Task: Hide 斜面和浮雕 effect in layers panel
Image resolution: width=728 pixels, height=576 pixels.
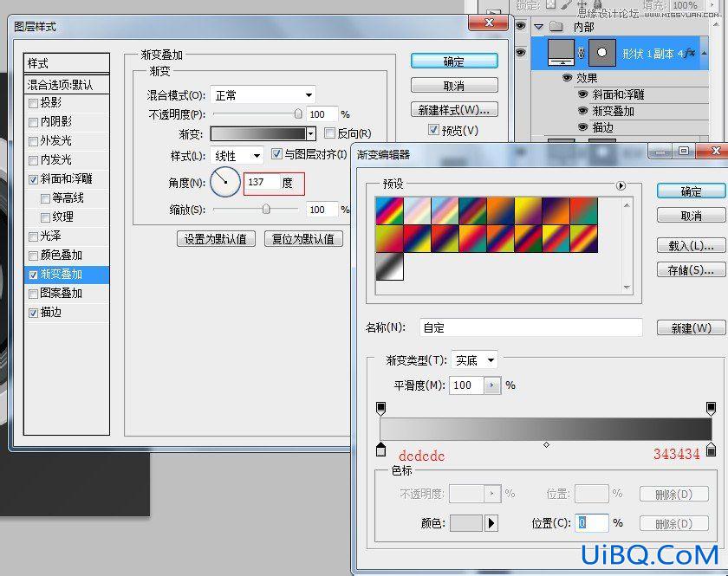Action: [582, 94]
